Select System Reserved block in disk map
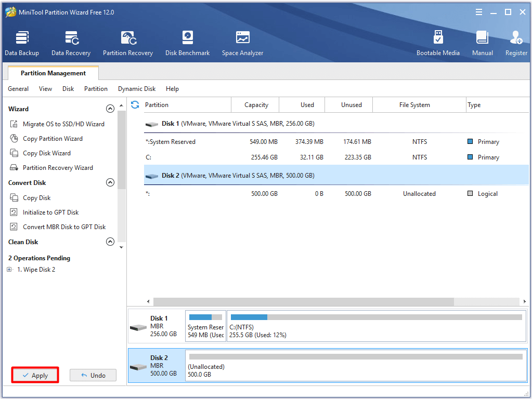This screenshot has width=532, height=399. 205,326
